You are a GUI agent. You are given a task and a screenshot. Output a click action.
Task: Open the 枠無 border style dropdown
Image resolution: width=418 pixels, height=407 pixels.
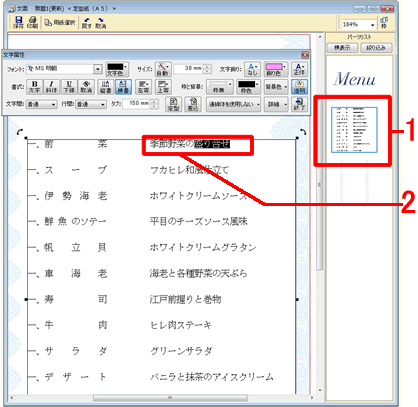(x=220, y=87)
